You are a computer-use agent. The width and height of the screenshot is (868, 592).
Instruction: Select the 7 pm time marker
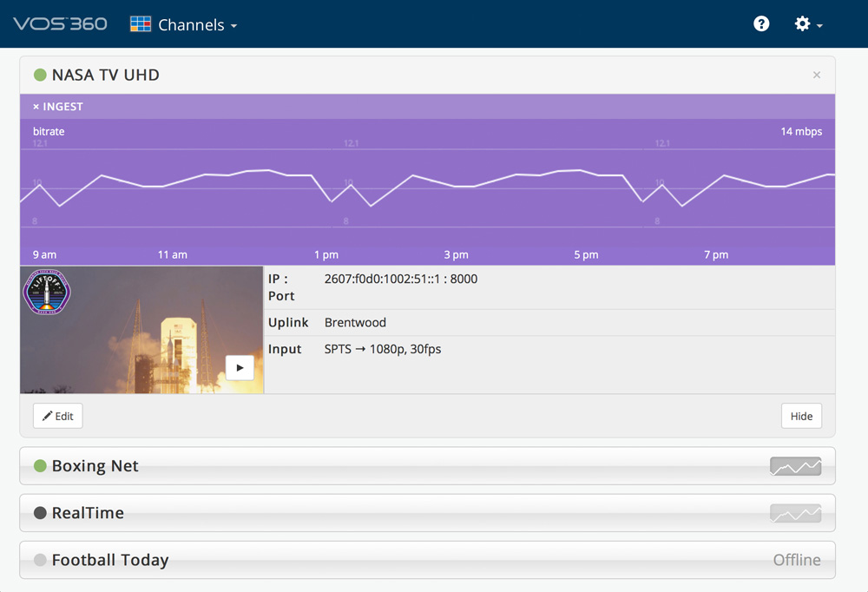716,254
